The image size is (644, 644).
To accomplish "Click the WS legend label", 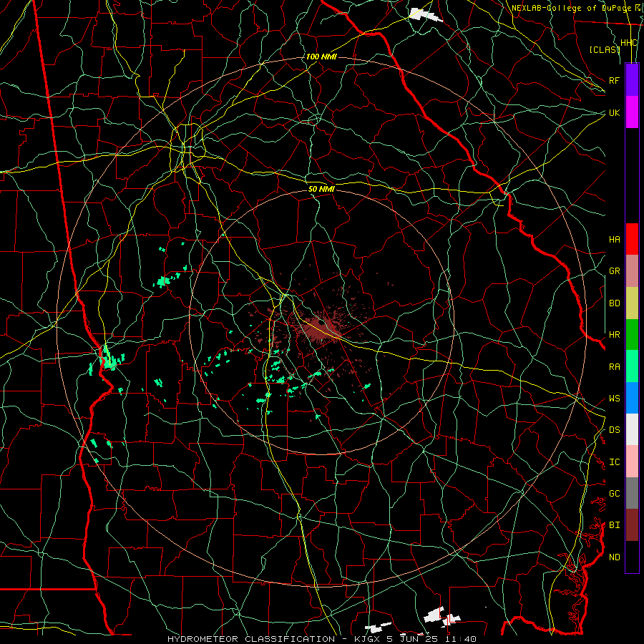I will (x=614, y=399).
